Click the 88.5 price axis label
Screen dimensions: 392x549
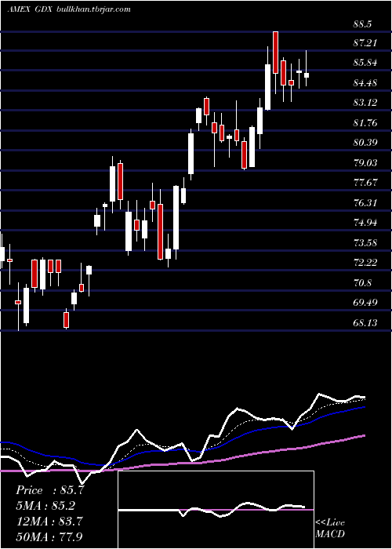362,24
